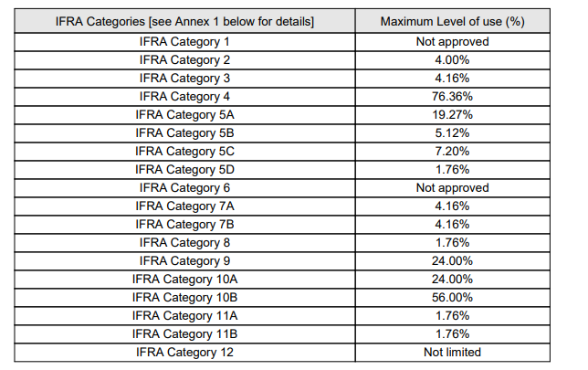Select the IFRA Category 5D cell
Screen dimensions: 588x370
click(x=184, y=169)
